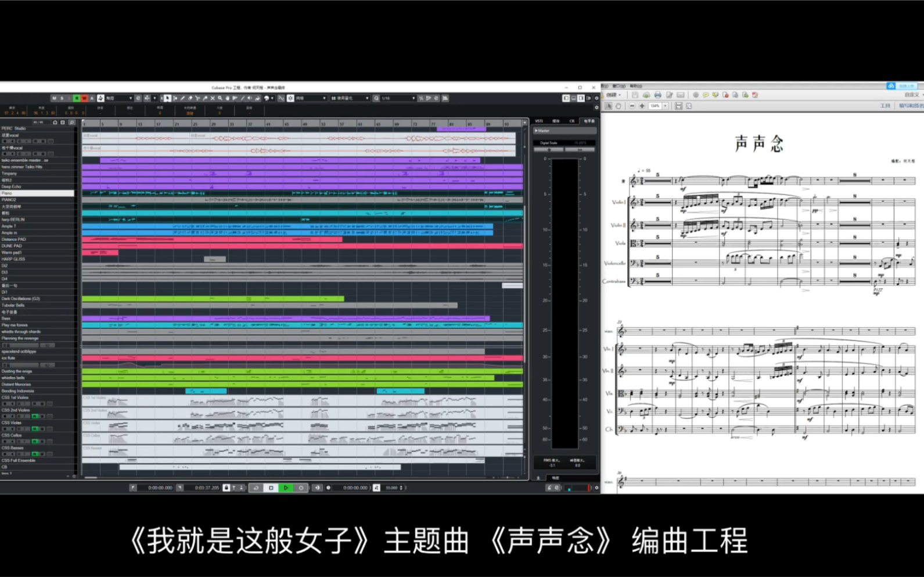
Task: Select the Comp hand tool in Cubase toolbar
Action: click(228, 98)
